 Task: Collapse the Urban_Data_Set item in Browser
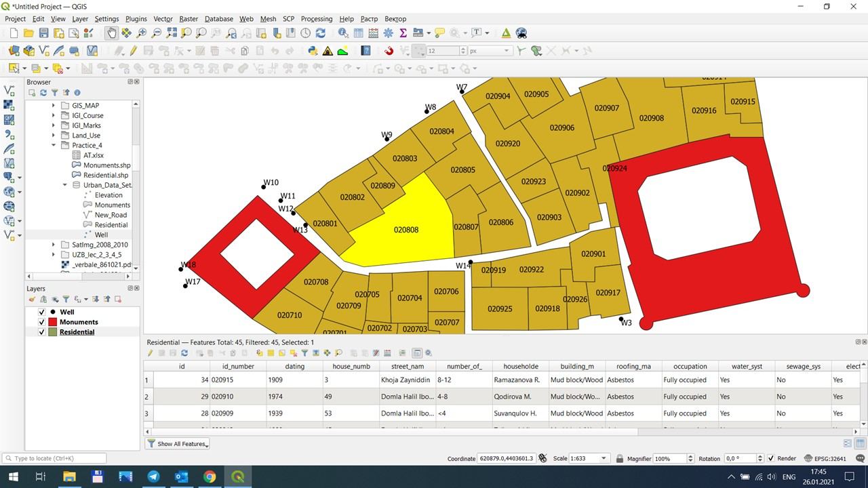click(65, 185)
